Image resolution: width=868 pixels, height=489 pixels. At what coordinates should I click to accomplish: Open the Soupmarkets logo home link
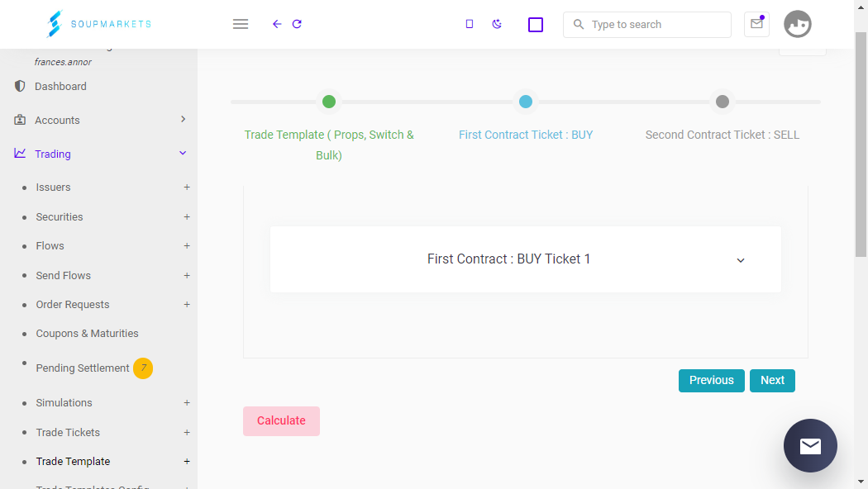point(98,24)
